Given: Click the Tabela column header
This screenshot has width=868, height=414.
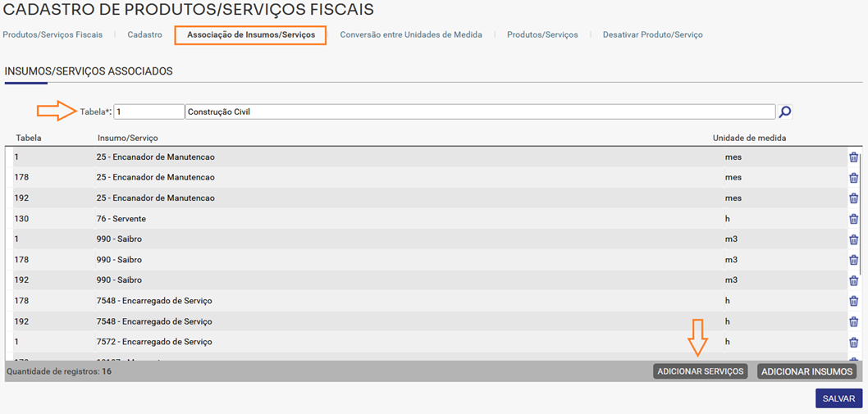Looking at the screenshot, I should point(29,137).
